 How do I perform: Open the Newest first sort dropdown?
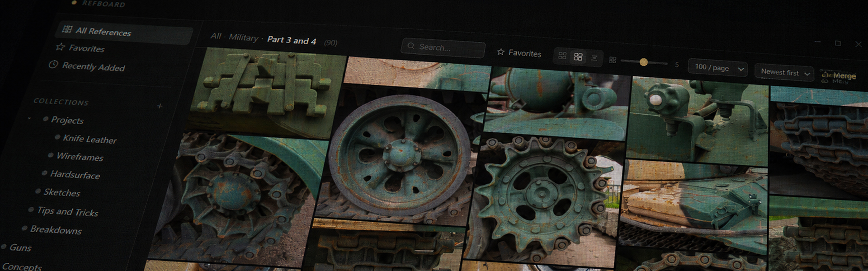[784, 72]
